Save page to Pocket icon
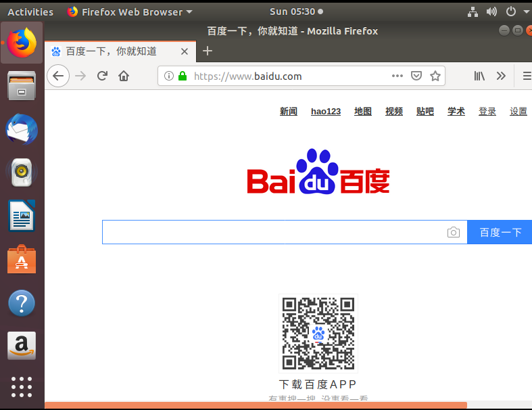The height and width of the screenshot is (410, 532). 416,76
